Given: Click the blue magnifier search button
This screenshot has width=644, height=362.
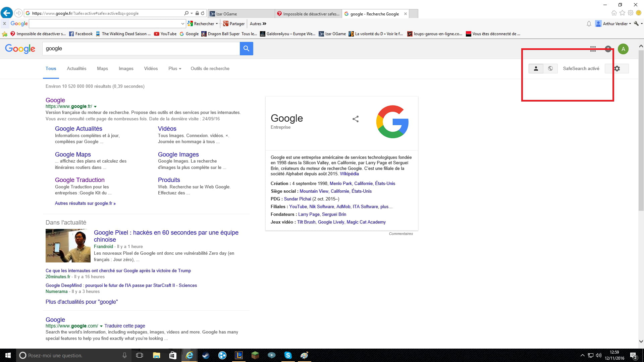Looking at the screenshot, I should click(246, 49).
